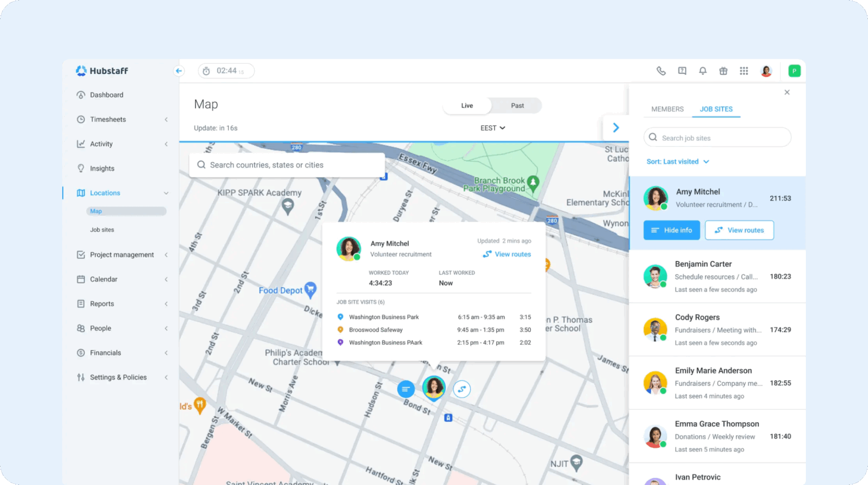Click Amy Mitchel's avatar marker on map
Screen dimensions: 868x485
point(434,388)
